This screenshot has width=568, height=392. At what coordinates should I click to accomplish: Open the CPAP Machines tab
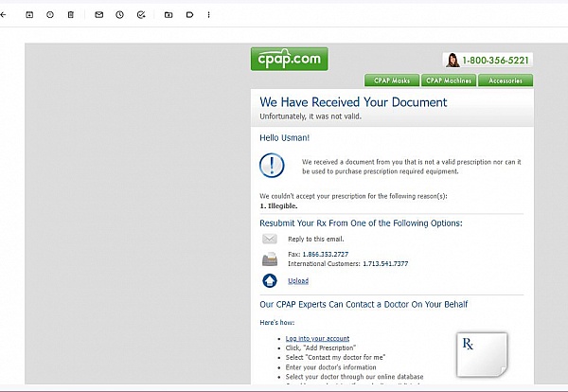[448, 80]
